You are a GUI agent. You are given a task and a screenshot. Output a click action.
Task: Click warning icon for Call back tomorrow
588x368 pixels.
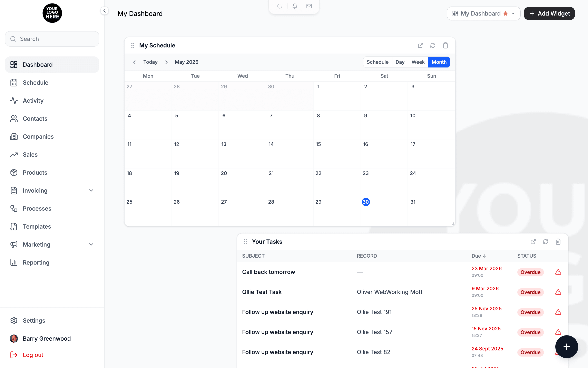[558, 272]
